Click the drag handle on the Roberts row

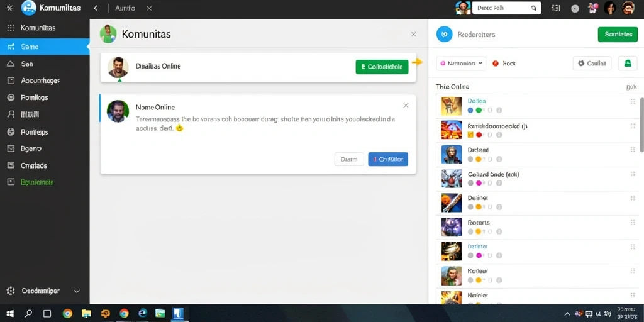tap(633, 223)
